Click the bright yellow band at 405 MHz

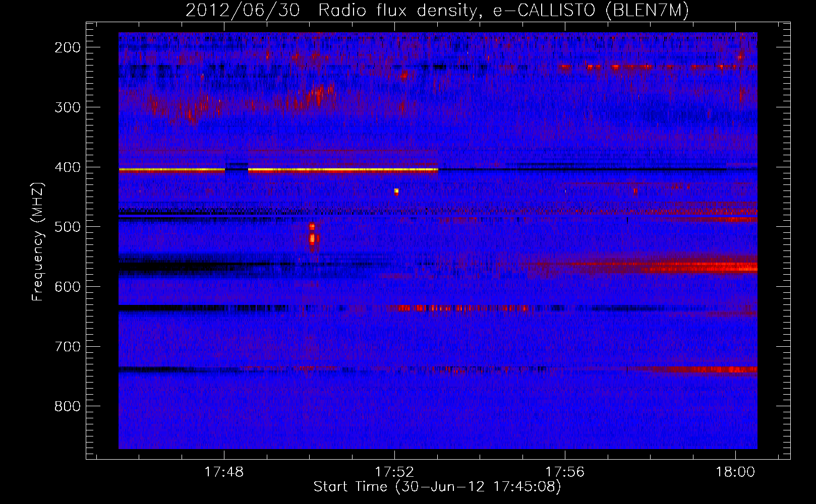[x=278, y=170]
